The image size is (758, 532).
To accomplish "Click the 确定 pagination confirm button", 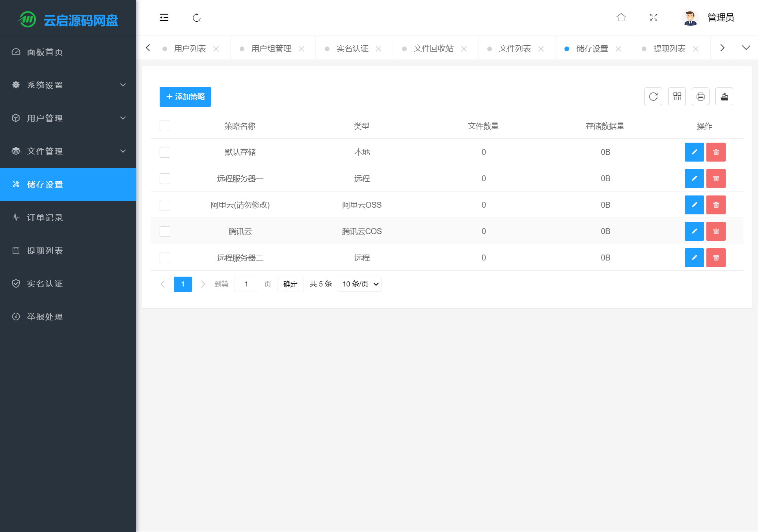I will pos(290,284).
